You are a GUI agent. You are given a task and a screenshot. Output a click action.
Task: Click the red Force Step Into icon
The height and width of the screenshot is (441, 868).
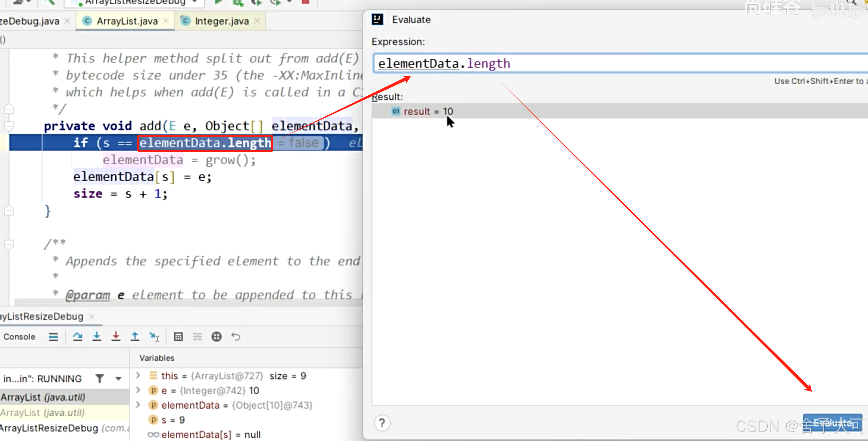click(x=116, y=336)
